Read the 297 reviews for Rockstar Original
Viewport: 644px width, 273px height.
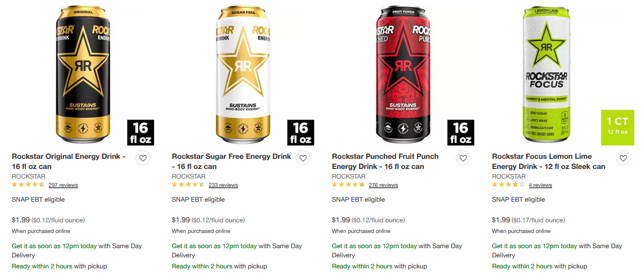tap(63, 185)
